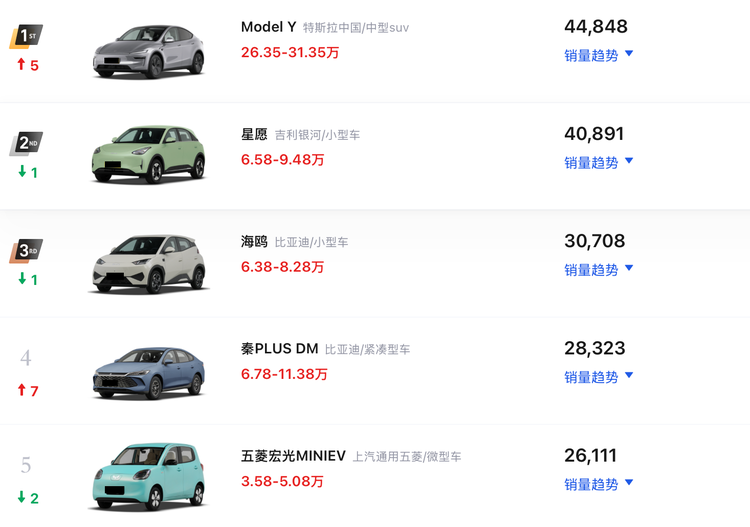The width and height of the screenshot is (750, 527).
Task: Open the 秦PLUS DM car name link
Action: click(279, 349)
